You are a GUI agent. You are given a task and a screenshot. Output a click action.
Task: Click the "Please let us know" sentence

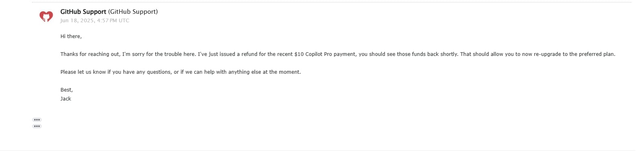click(181, 72)
